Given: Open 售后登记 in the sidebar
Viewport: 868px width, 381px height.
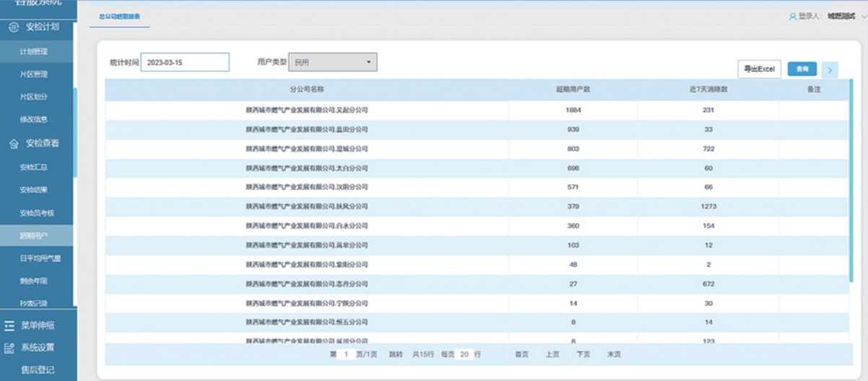Looking at the screenshot, I should point(38,370).
